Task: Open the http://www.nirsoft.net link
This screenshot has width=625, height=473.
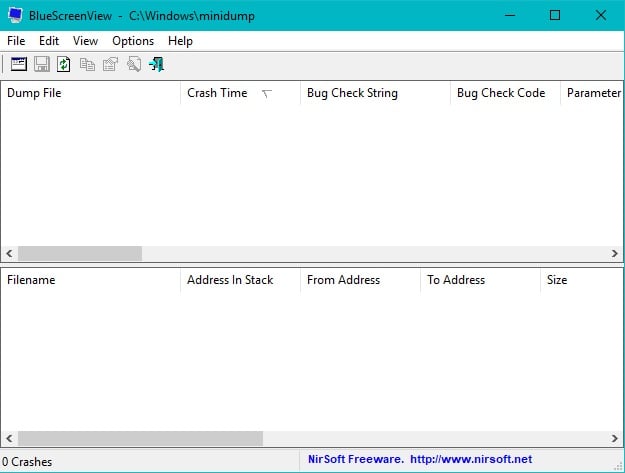Action: pyautogui.click(x=471, y=459)
